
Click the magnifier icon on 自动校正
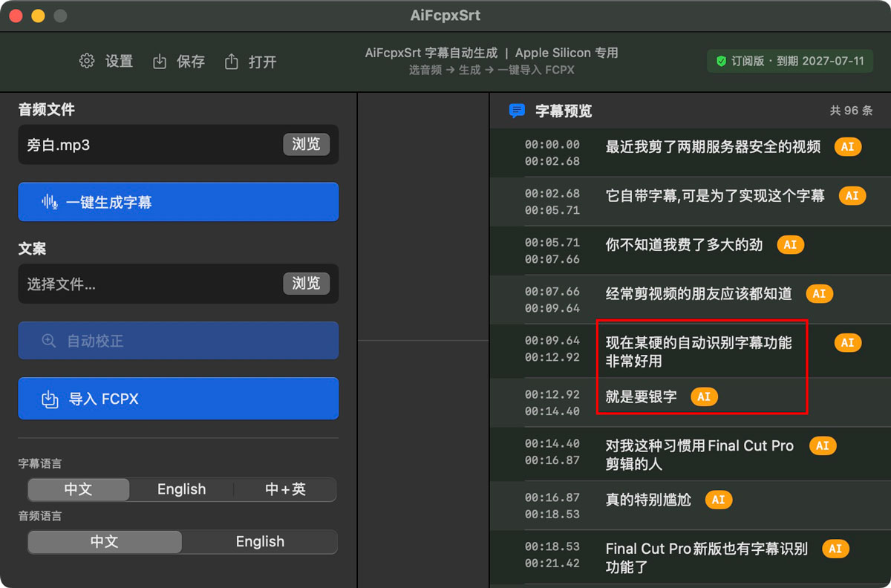click(x=49, y=341)
